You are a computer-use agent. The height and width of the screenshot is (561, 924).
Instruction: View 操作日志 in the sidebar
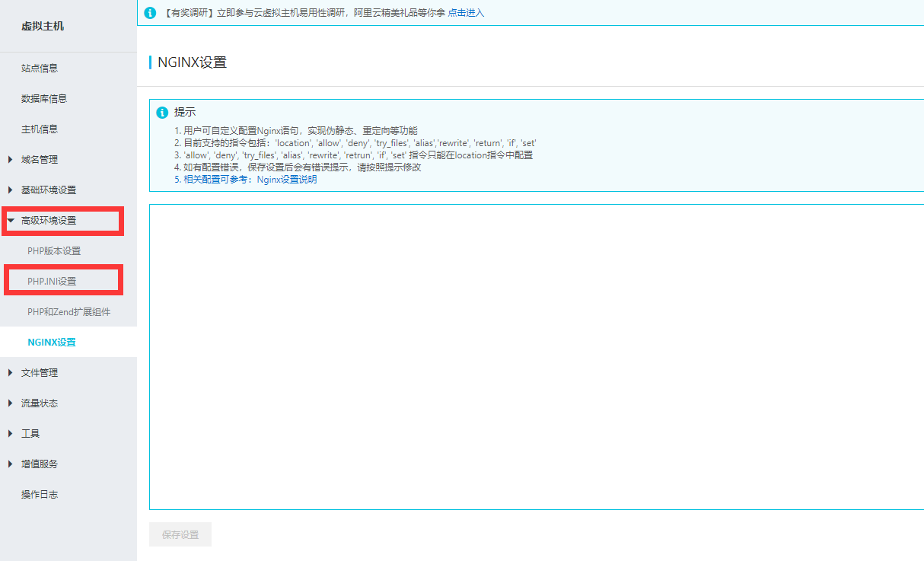pos(40,494)
